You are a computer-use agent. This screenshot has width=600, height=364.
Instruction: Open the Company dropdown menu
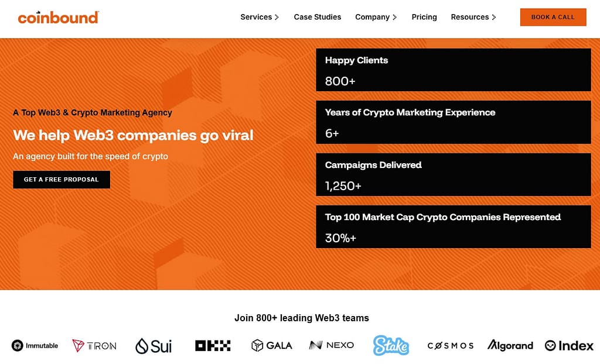pos(375,17)
